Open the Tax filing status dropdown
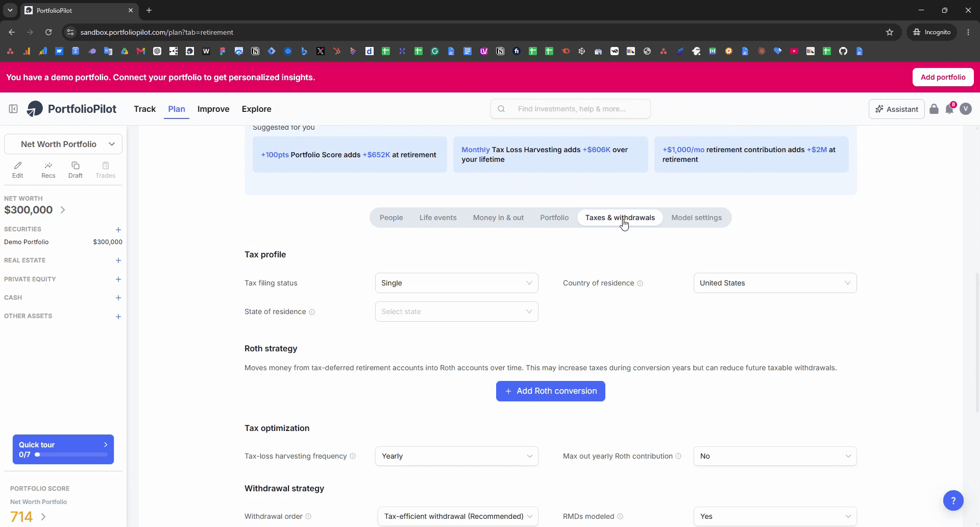Image resolution: width=980 pixels, height=527 pixels. coord(457,283)
